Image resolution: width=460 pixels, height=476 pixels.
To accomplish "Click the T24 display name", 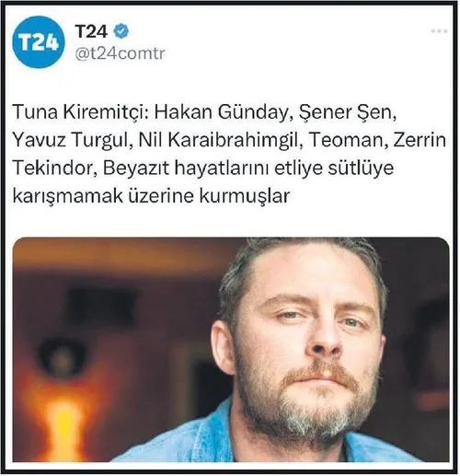I will tap(91, 31).
